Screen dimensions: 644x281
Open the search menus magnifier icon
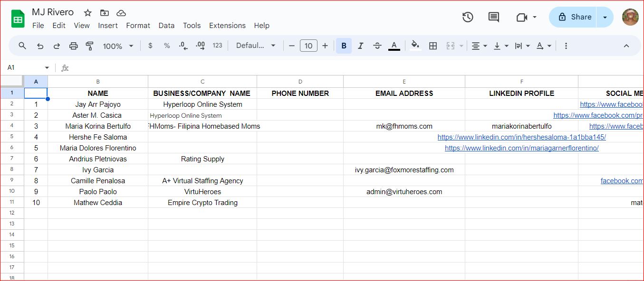22,46
